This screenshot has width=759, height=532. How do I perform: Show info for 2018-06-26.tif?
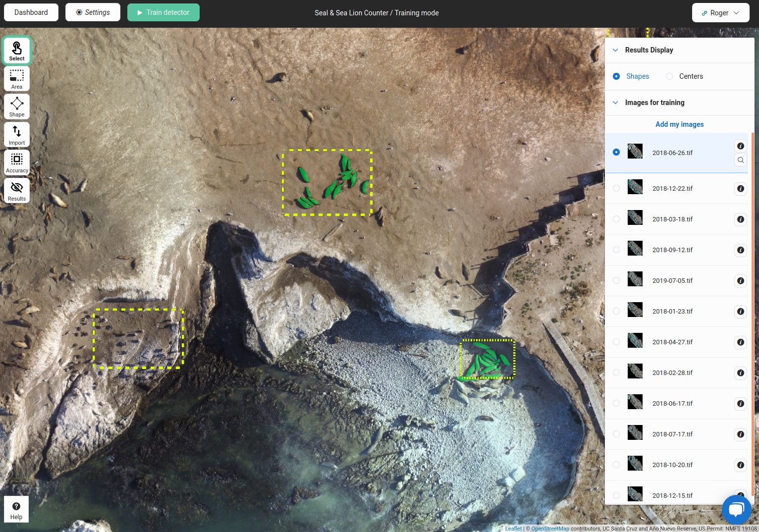tap(741, 146)
